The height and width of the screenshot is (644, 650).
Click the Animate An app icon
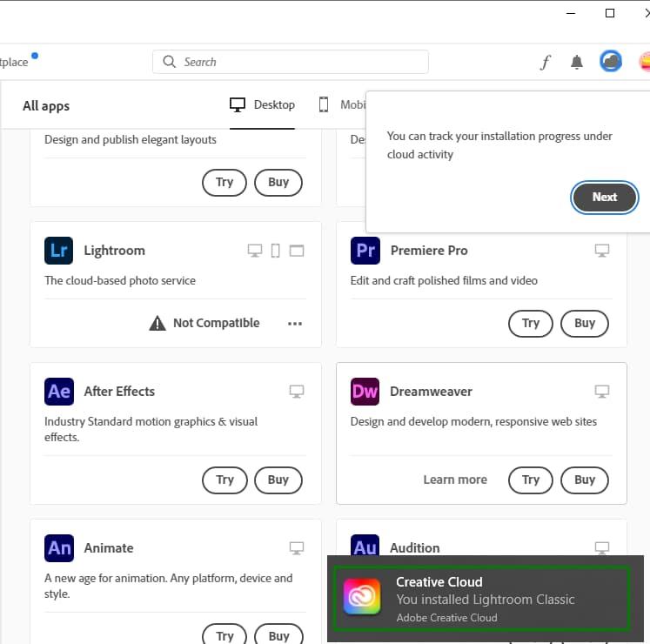click(59, 548)
